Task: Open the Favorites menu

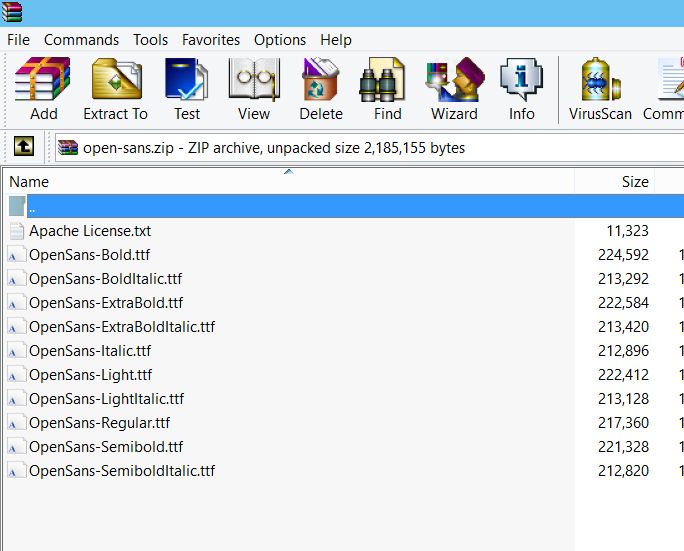Action: pyautogui.click(x=211, y=40)
